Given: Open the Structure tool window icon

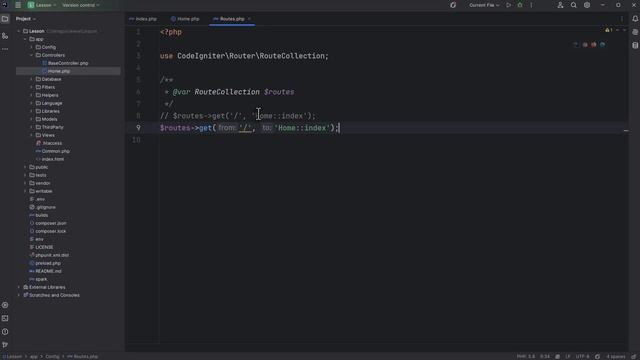Looking at the screenshot, I should [5, 36].
